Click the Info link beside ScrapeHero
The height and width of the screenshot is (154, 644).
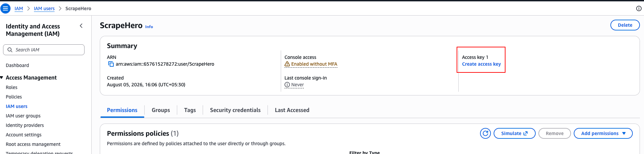(149, 27)
